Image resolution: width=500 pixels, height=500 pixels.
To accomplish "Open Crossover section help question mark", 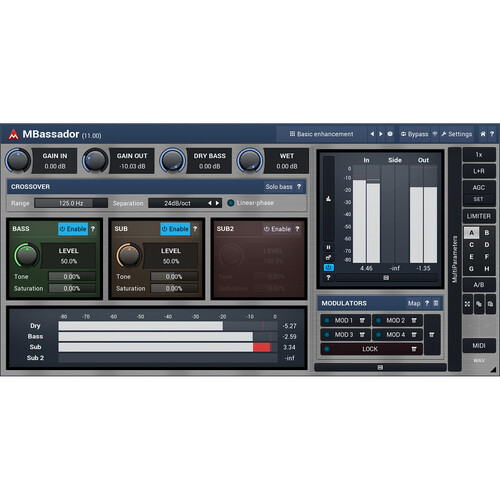I will point(299,187).
